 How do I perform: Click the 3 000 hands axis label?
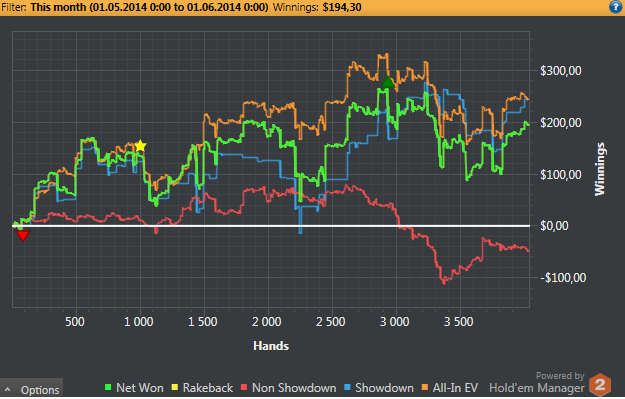click(395, 321)
